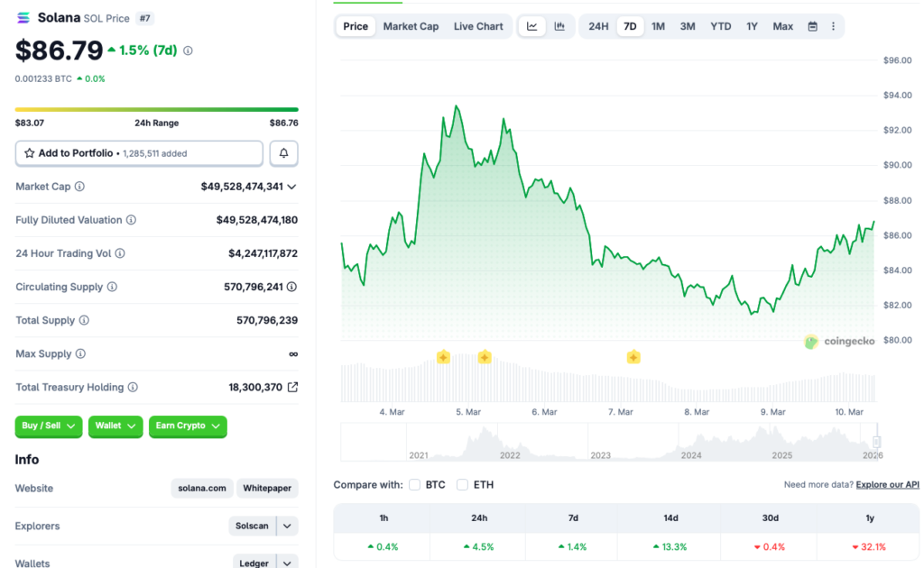Open the three-dot chart options menu

click(x=833, y=26)
